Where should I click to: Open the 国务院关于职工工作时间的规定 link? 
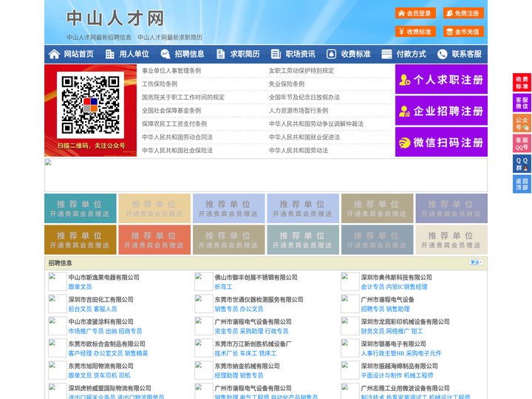183,97
